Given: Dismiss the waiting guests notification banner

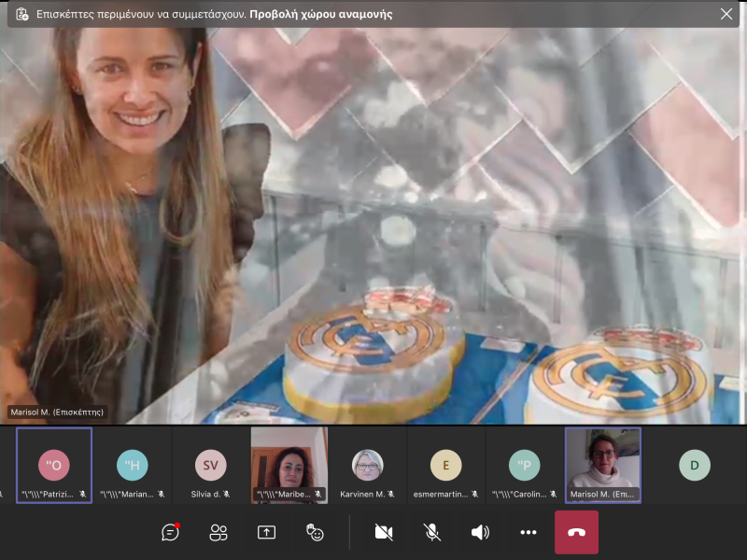Looking at the screenshot, I should [x=726, y=14].
